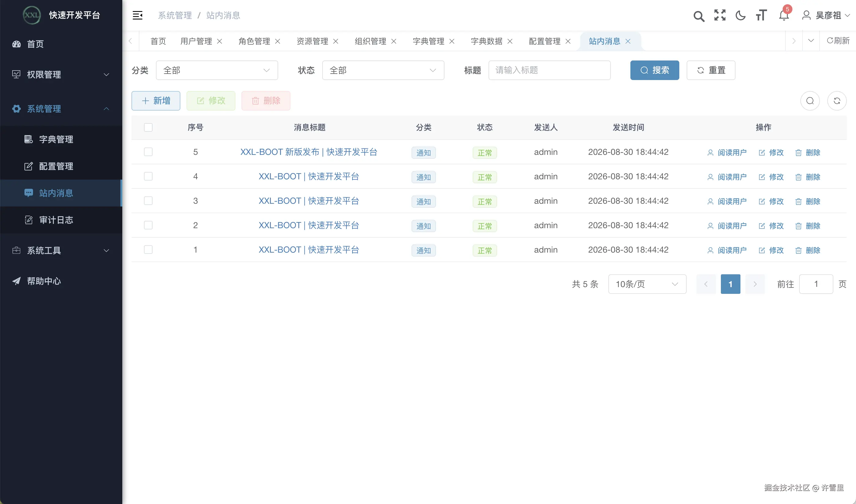Close the 资源管理 tab

336,41
